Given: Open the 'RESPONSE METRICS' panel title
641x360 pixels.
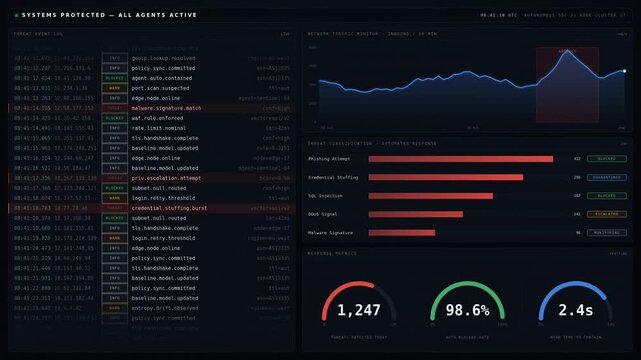Looking at the screenshot, I should tap(332, 254).
